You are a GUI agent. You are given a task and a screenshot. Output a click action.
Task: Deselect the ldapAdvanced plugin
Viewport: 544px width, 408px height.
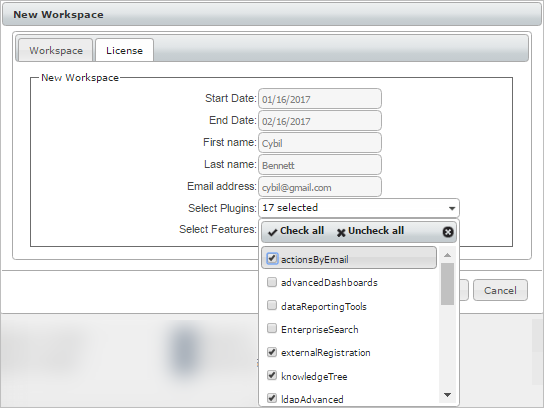pos(272,398)
